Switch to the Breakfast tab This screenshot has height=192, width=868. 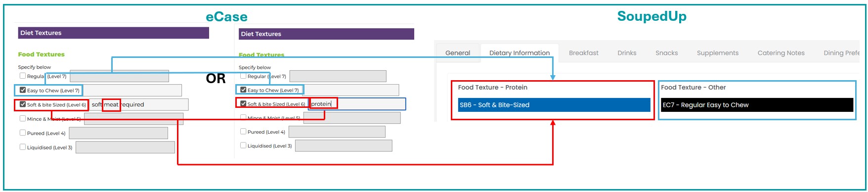point(584,53)
